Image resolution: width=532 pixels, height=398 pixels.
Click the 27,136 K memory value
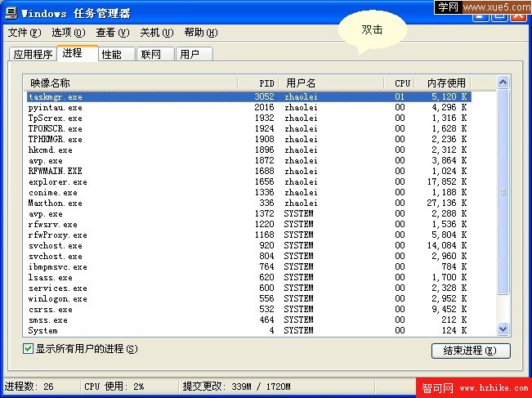coord(447,203)
